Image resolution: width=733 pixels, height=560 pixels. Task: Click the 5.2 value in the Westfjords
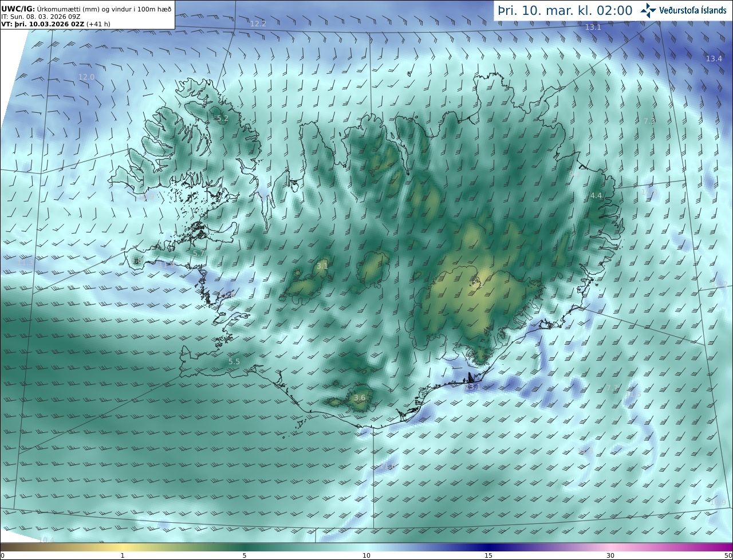[222, 119]
